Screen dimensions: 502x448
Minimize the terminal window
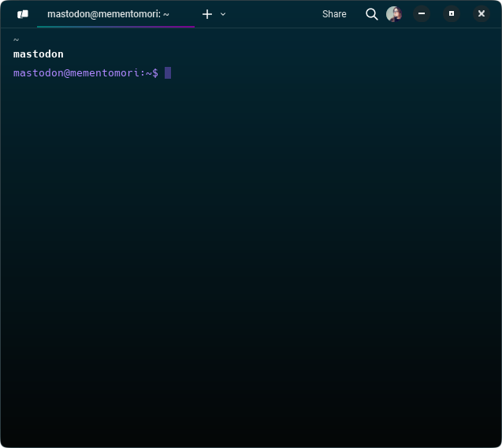coord(422,13)
